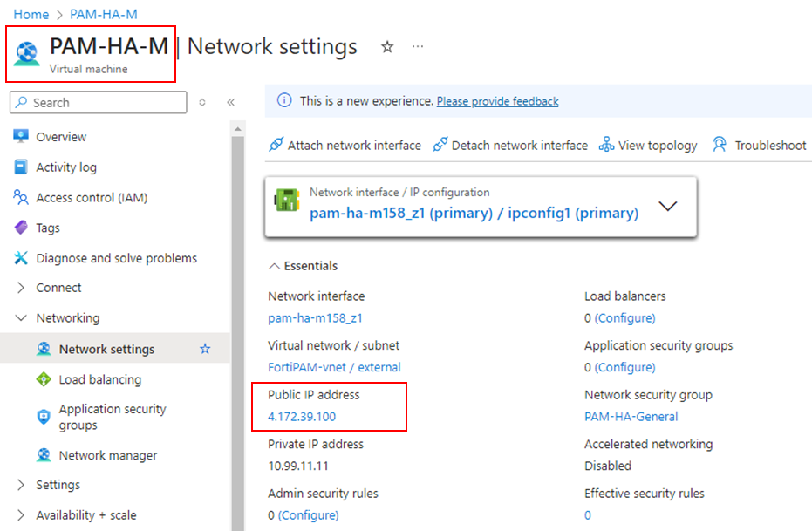Expand the Settings section in the sidebar
The width and height of the screenshot is (812, 531).
click(19, 485)
